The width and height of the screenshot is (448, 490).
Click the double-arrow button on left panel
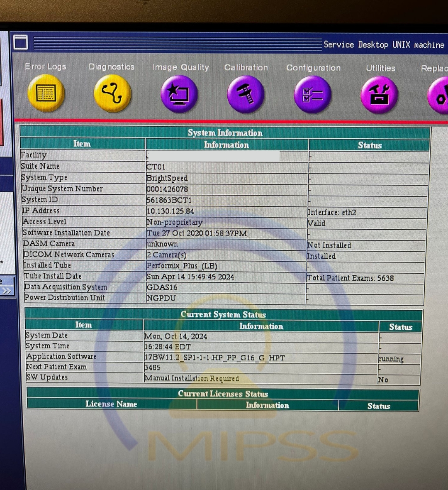[x=7, y=291]
